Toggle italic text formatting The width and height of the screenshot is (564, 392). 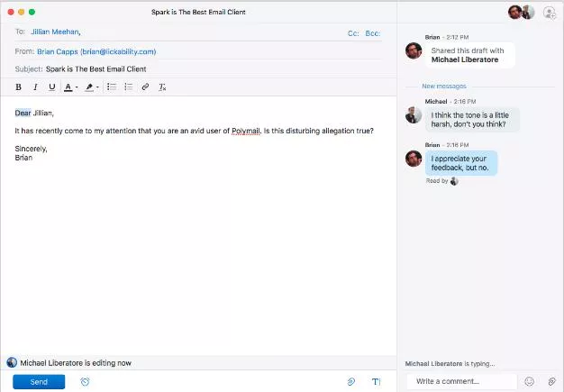(x=35, y=87)
